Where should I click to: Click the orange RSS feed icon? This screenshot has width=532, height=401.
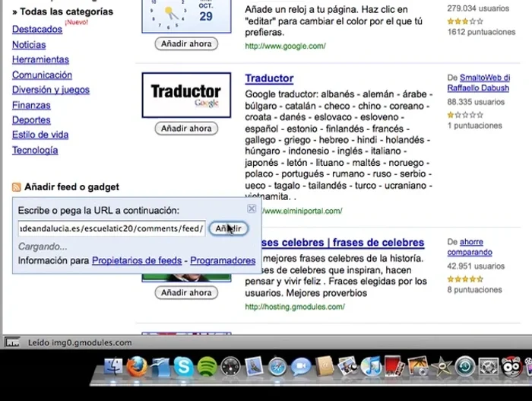click(x=16, y=187)
